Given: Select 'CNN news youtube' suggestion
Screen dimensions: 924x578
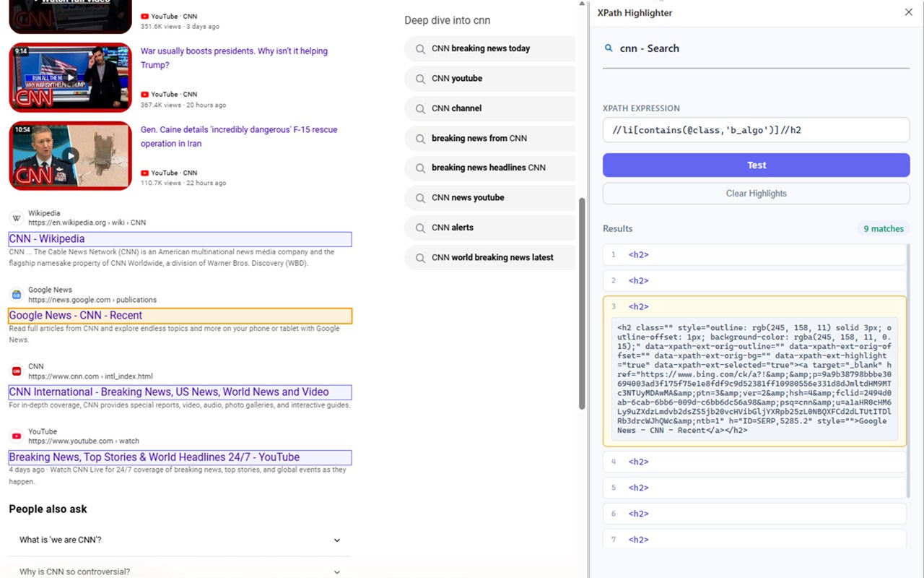Looking at the screenshot, I should point(489,198).
